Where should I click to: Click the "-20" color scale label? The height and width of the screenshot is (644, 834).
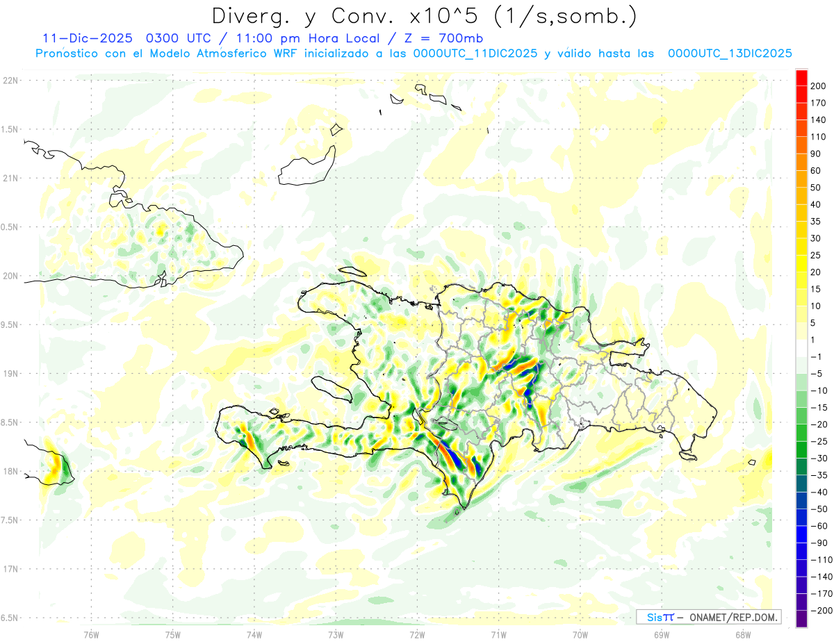[x=819, y=424]
